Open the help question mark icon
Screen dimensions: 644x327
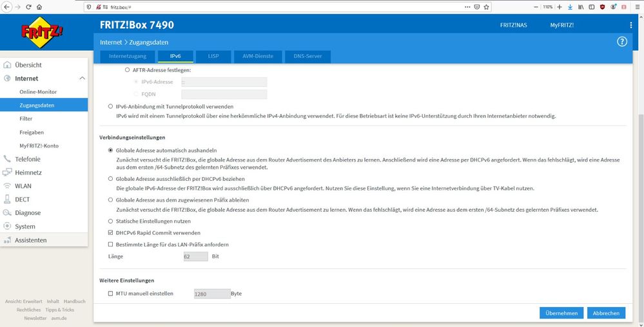pyautogui.click(x=622, y=41)
